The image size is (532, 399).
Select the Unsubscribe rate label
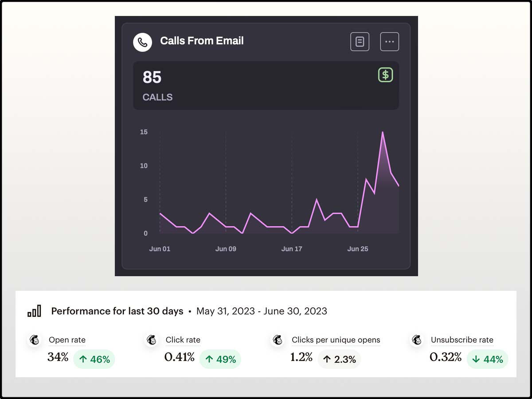[462, 340]
